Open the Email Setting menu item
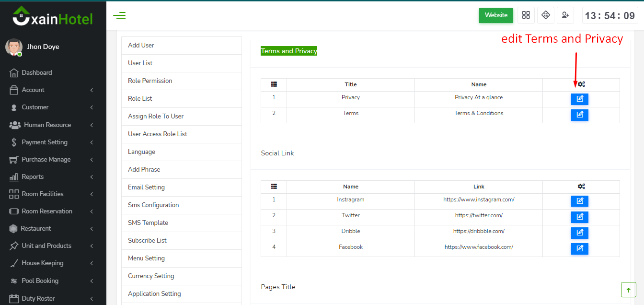This screenshot has width=644, height=305. click(146, 188)
